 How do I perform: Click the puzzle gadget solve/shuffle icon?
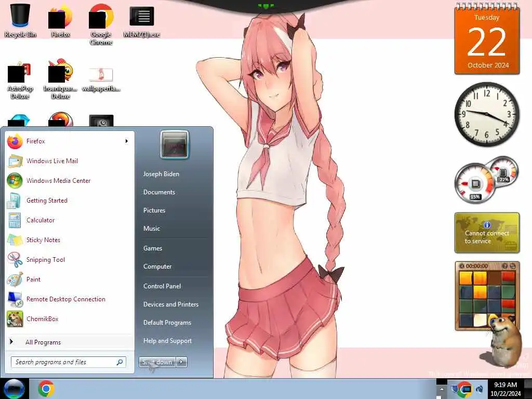pyautogui.click(x=513, y=267)
